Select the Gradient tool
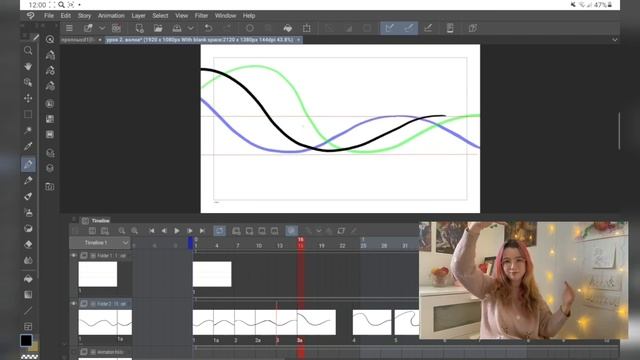 click(x=28, y=295)
